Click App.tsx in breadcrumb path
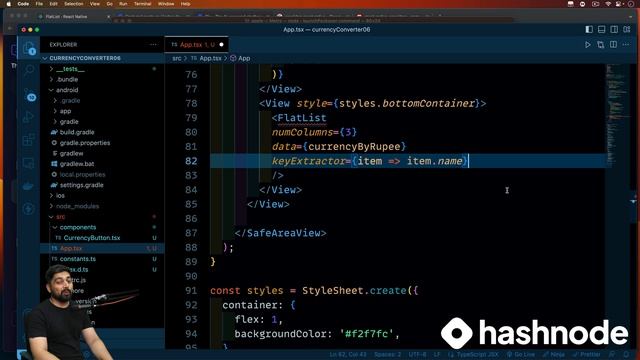Viewport: 640px width, 360px height. pyautogui.click(x=210, y=58)
